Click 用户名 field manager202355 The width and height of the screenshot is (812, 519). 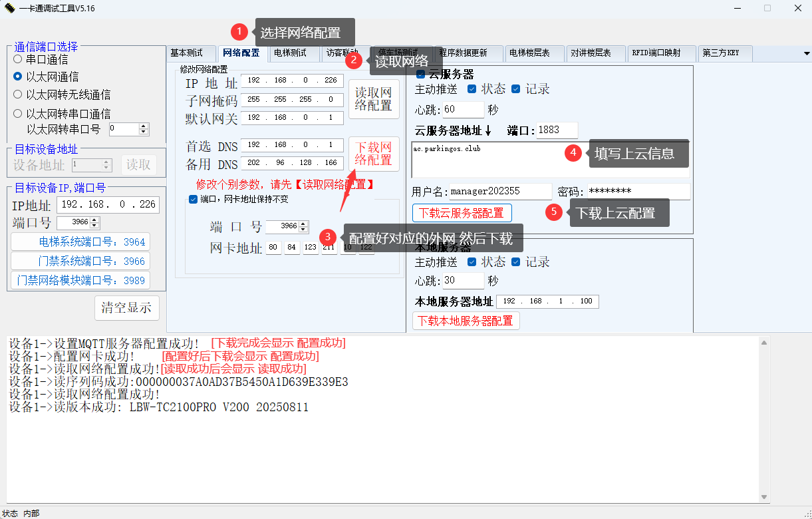(500, 192)
